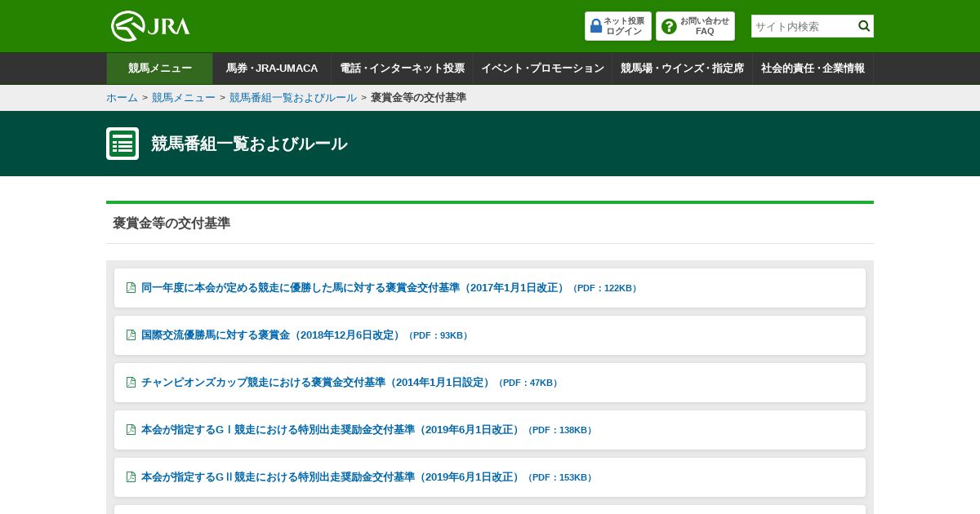Focus the サイト内検索 search field
980x514 pixels.
803,26
